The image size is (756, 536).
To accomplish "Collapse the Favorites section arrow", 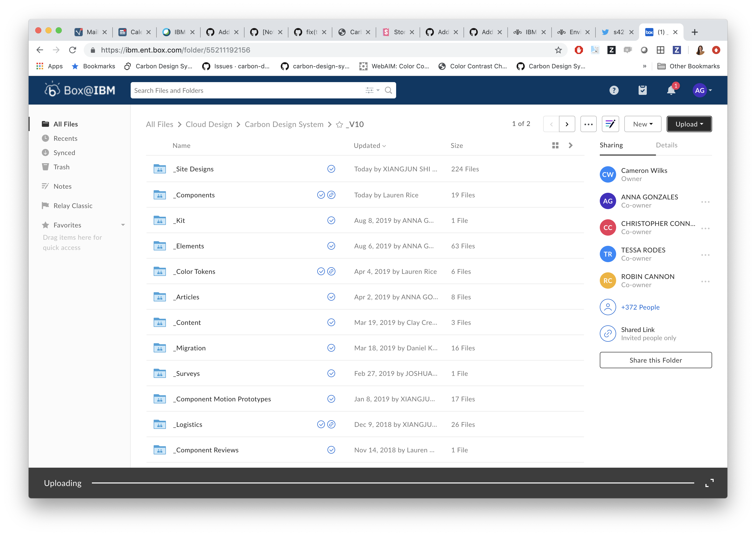I will point(123,225).
